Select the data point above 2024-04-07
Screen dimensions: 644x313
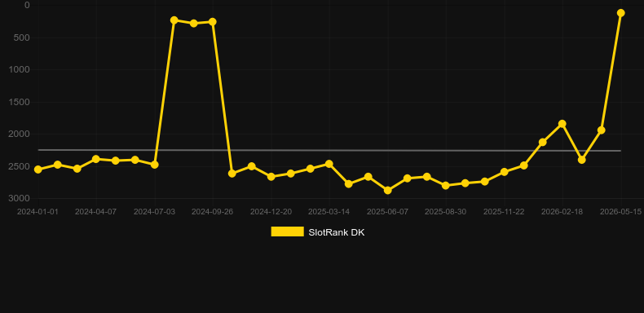[96, 159]
